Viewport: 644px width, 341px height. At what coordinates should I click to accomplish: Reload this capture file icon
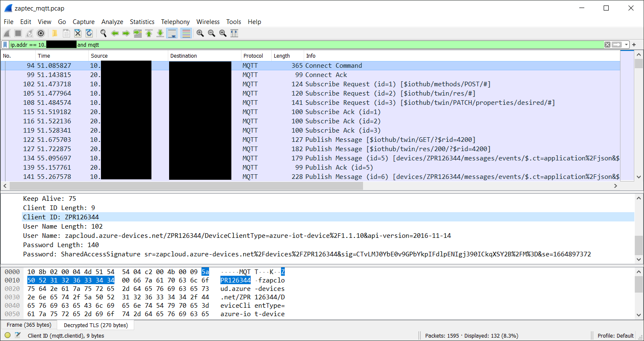pos(89,33)
